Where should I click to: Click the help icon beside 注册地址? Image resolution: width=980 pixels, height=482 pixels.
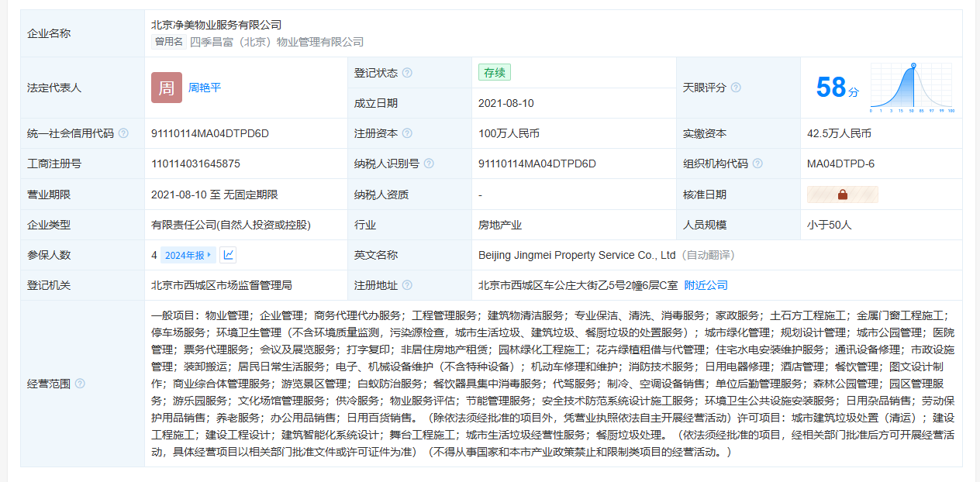407,285
